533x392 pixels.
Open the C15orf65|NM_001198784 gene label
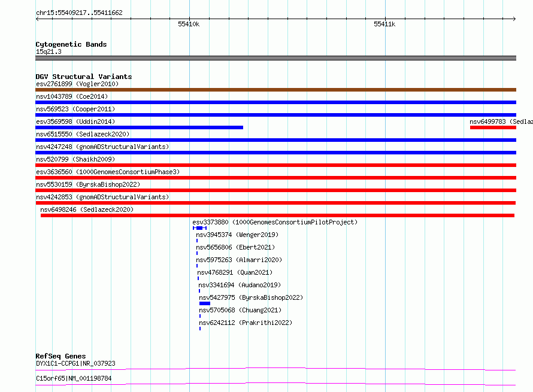(x=74, y=378)
